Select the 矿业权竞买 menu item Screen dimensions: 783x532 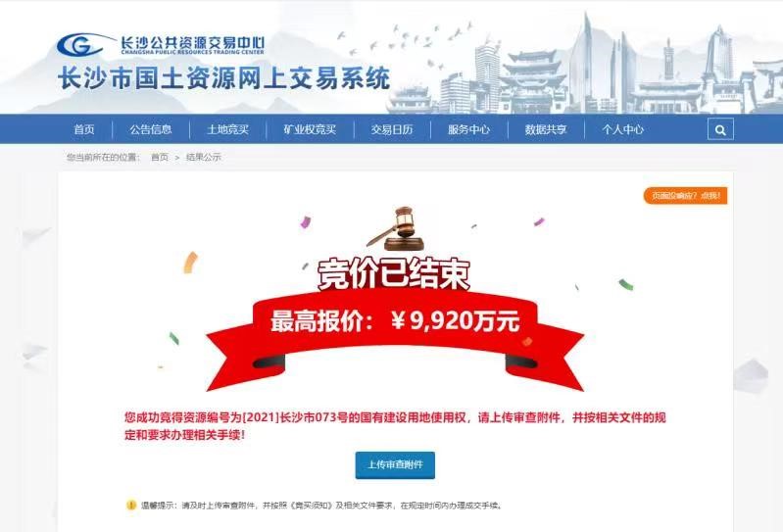point(310,129)
